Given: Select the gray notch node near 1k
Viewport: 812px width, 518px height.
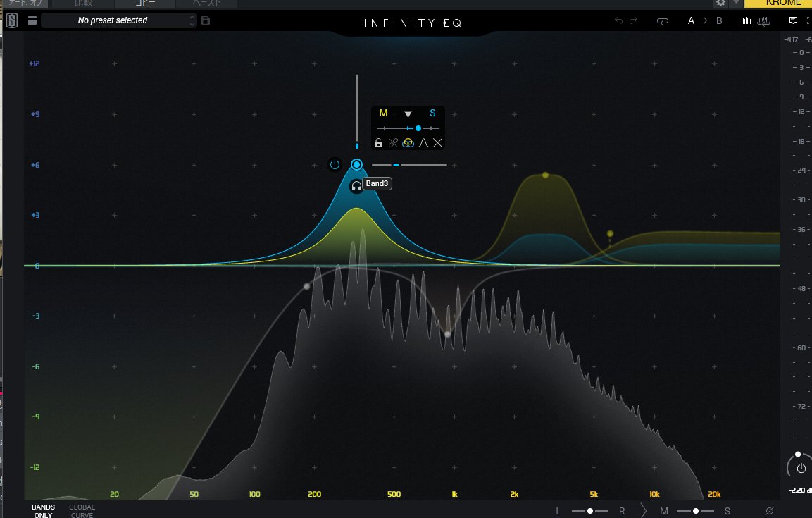Looking at the screenshot, I should coord(448,334).
